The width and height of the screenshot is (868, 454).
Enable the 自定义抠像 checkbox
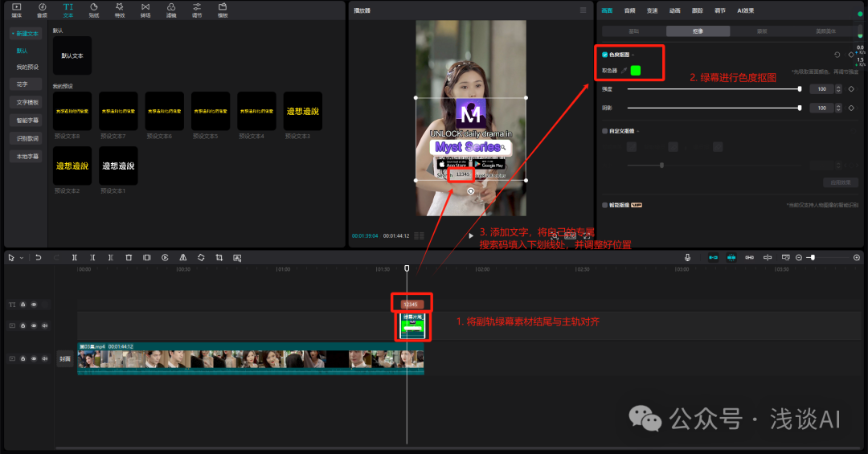tap(605, 130)
